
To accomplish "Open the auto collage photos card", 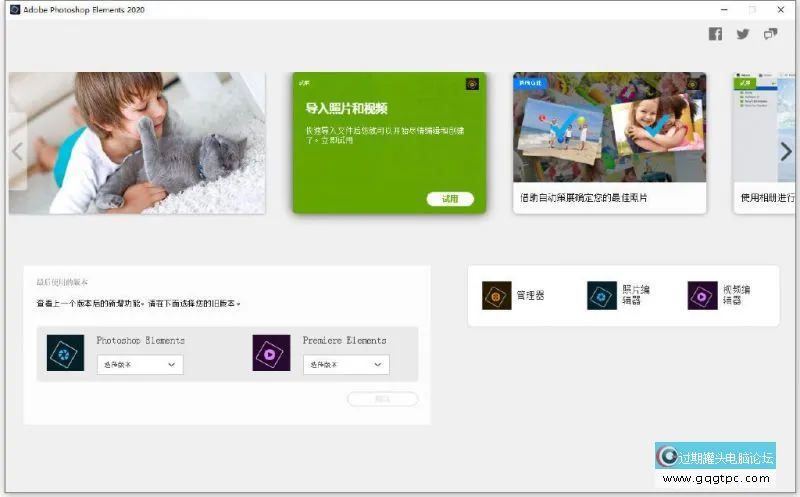I will [609, 143].
